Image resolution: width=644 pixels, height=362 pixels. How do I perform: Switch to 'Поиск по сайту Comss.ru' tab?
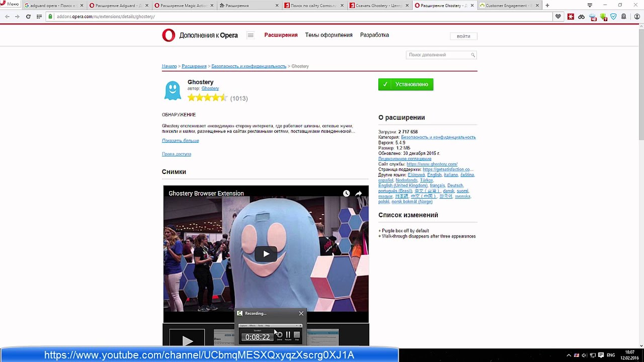[314, 6]
